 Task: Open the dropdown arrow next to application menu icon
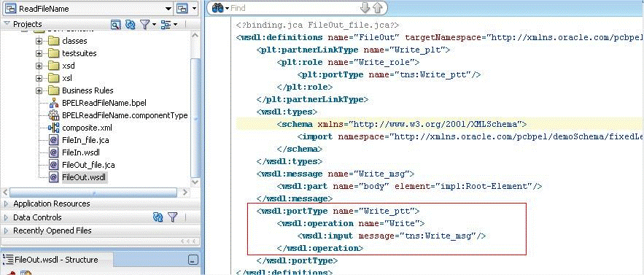click(x=194, y=8)
